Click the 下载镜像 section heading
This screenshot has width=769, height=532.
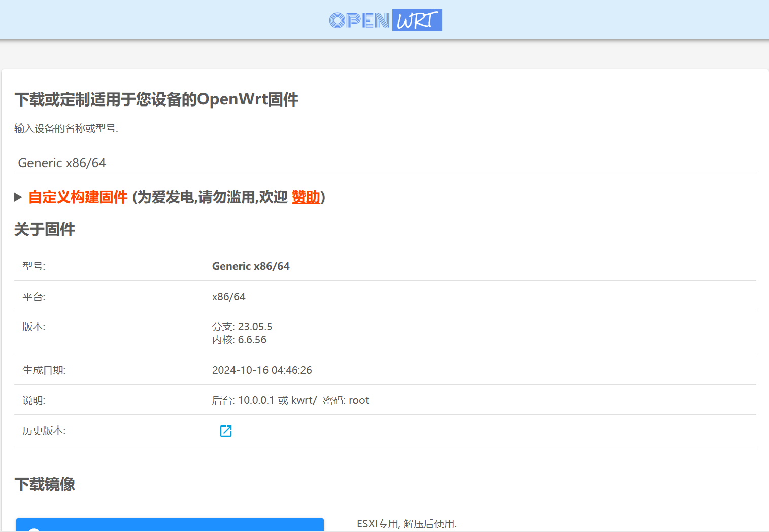pos(45,484)
